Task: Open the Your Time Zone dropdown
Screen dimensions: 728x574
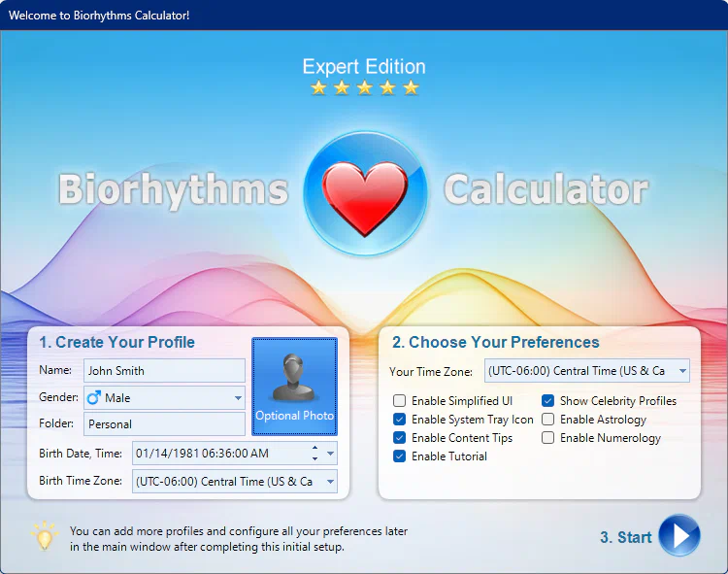Action: (x=682, y=371)
